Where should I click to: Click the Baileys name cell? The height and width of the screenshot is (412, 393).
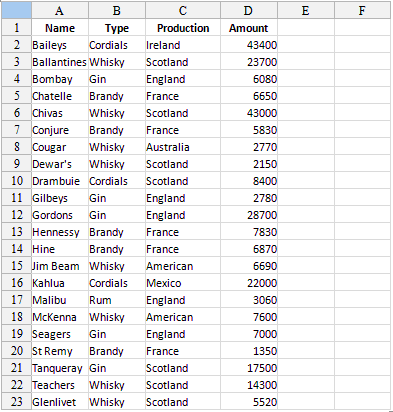click(x=60, y=45)
